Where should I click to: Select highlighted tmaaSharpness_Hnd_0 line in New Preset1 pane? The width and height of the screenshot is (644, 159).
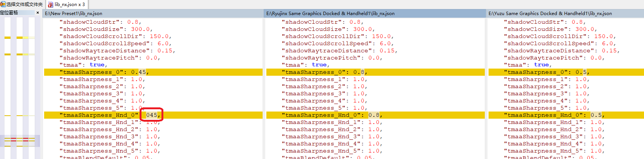(x=153, y=115)
